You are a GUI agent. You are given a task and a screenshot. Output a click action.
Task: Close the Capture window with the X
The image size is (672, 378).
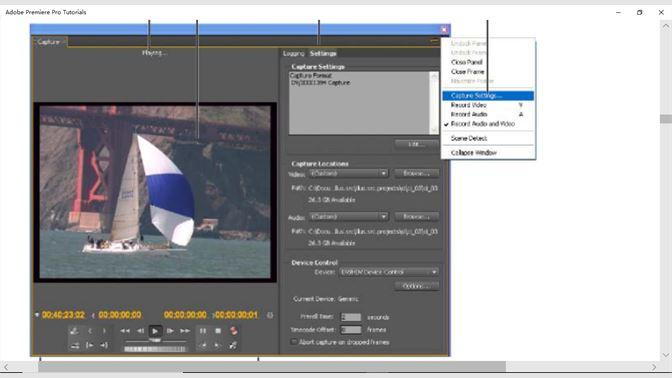coord(444,29)
